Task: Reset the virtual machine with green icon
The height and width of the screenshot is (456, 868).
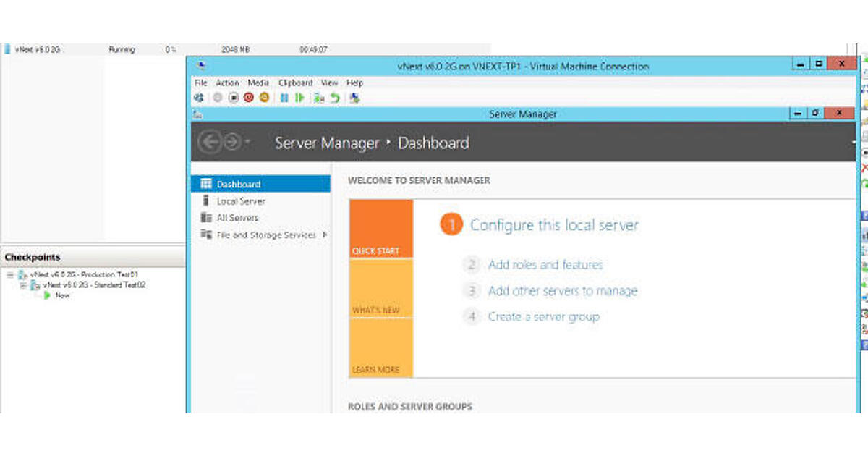Action: [x=299, y=98]
